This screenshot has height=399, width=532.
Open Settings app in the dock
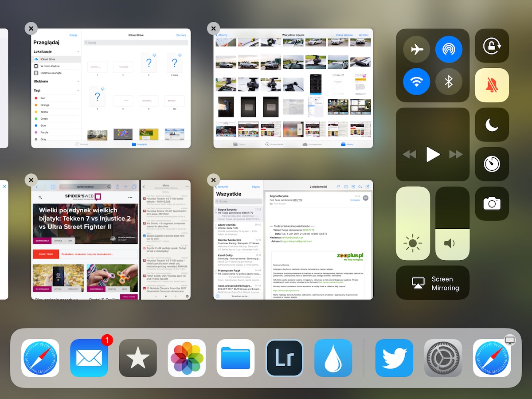(443, 358)
